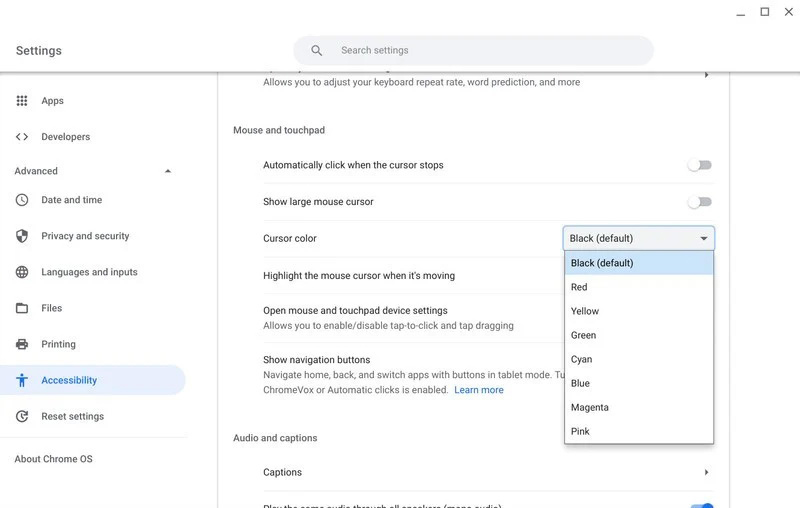Click the Date and time clock icon
This screenshot has height=508, width=800.
pyautogui.click(x=22, y=200)
